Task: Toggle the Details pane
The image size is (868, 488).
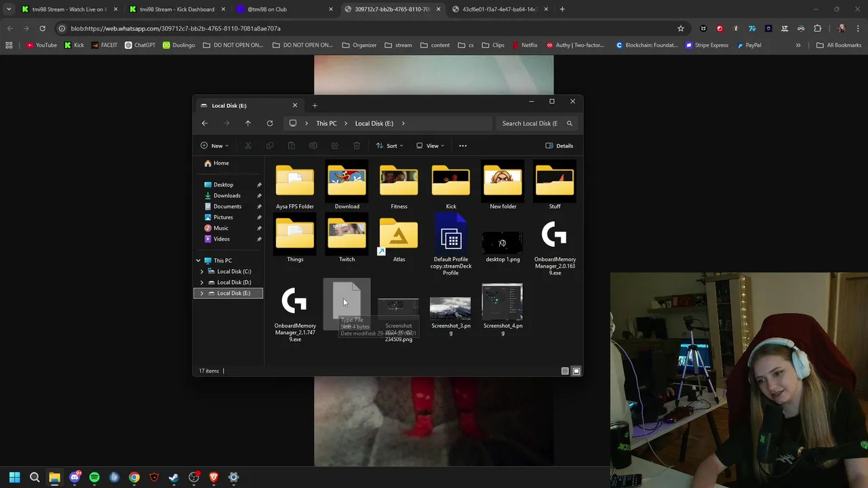Action: 559,146
